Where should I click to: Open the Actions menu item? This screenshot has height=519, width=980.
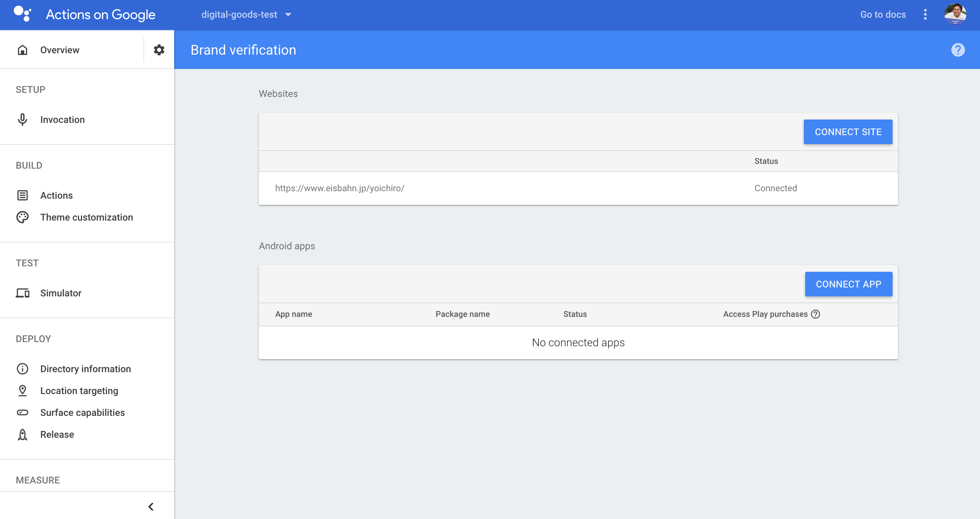56,196
